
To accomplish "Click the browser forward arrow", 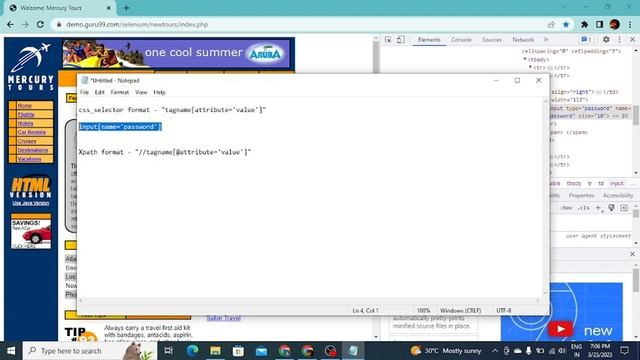I will click(25, 24).
